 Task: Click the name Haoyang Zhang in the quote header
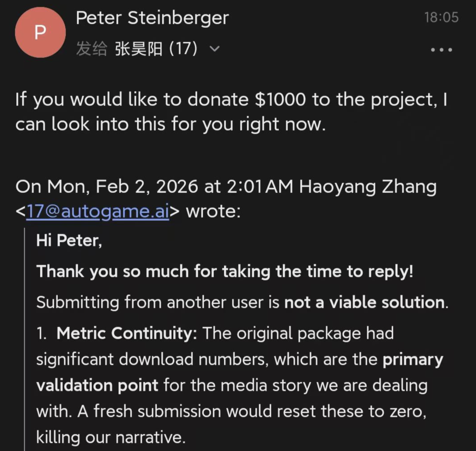click(367, 187)
